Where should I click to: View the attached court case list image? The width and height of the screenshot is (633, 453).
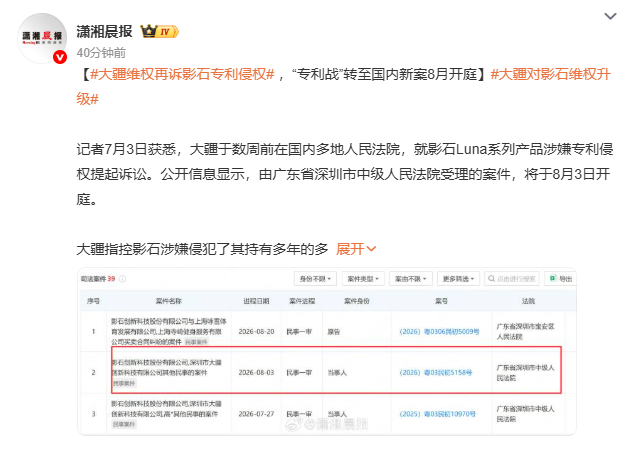tap(327, 351)
